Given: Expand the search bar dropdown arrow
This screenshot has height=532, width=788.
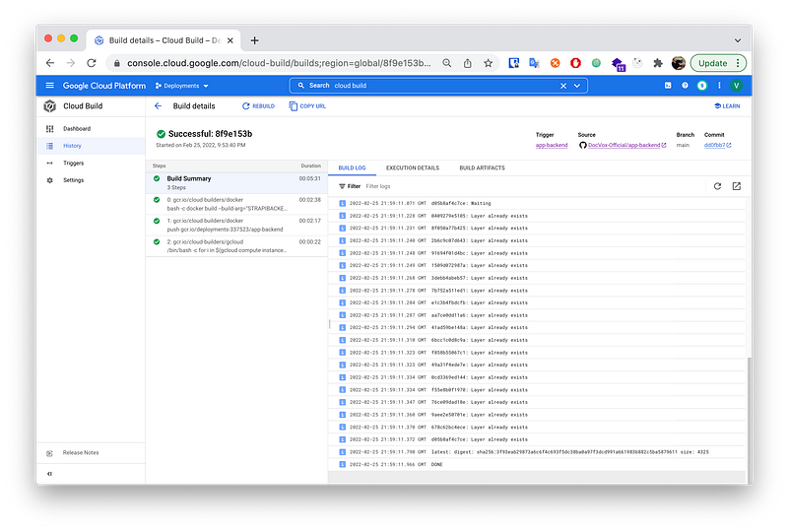Looking at the screenshot, I should (577, 86).
